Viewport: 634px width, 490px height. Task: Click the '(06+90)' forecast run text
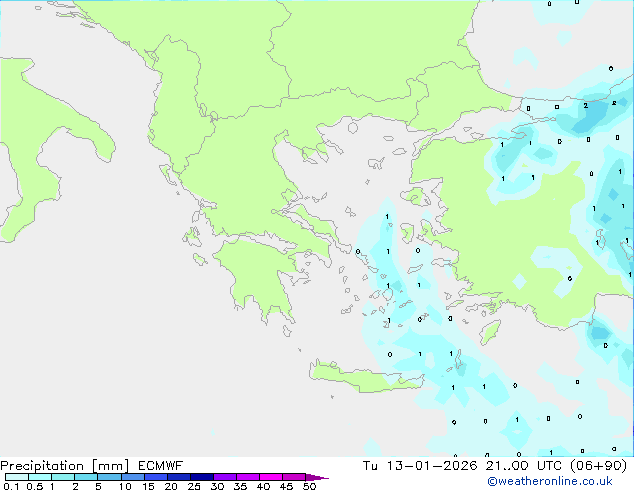click(x=598, y=466)
